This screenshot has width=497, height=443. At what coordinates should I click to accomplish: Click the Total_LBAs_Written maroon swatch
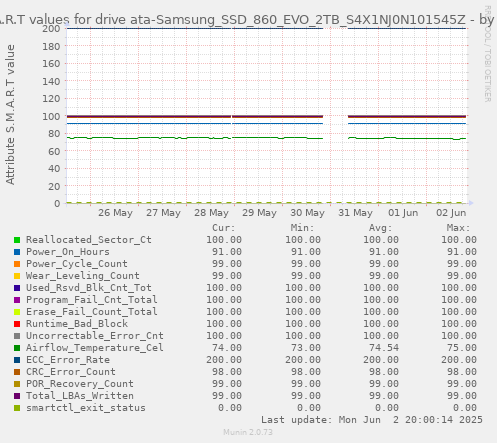[17, 396]
